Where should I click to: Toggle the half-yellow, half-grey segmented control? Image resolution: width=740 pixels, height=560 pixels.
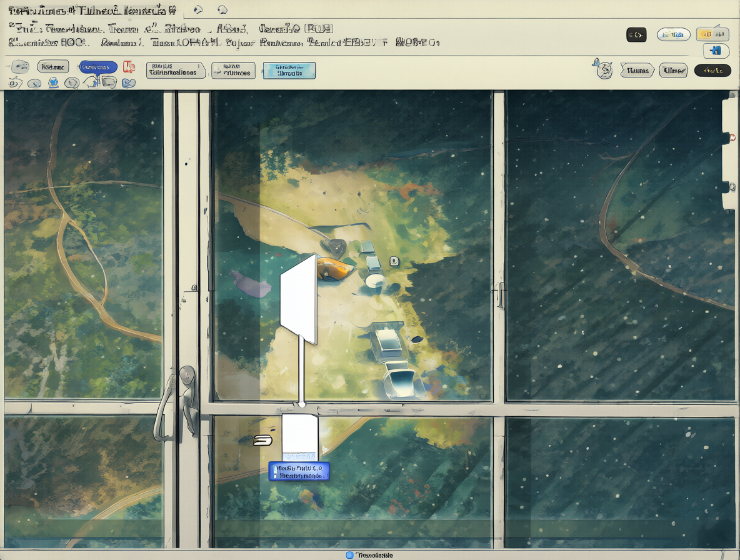(712, 34)
